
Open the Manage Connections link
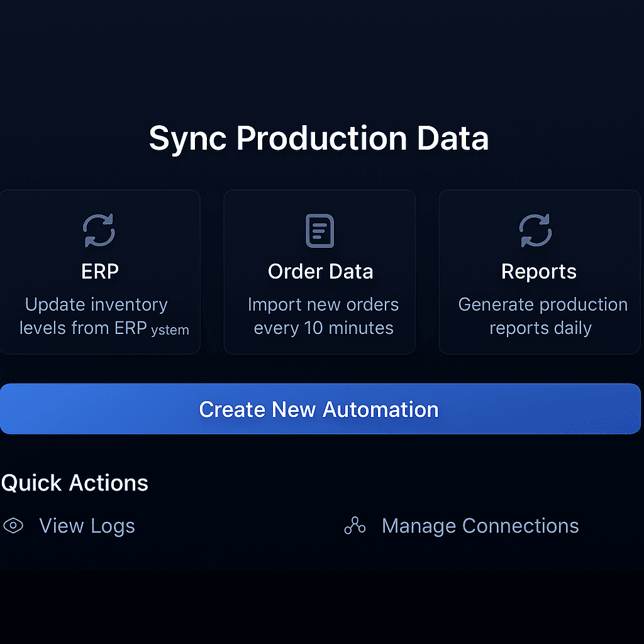pos(480,526)
